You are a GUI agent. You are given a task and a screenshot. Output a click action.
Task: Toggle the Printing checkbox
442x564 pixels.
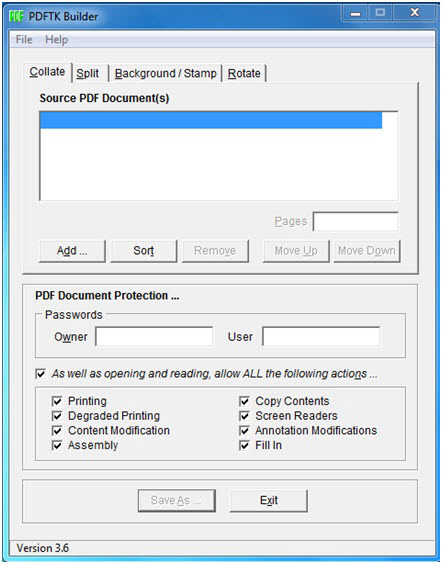(57, 401)
